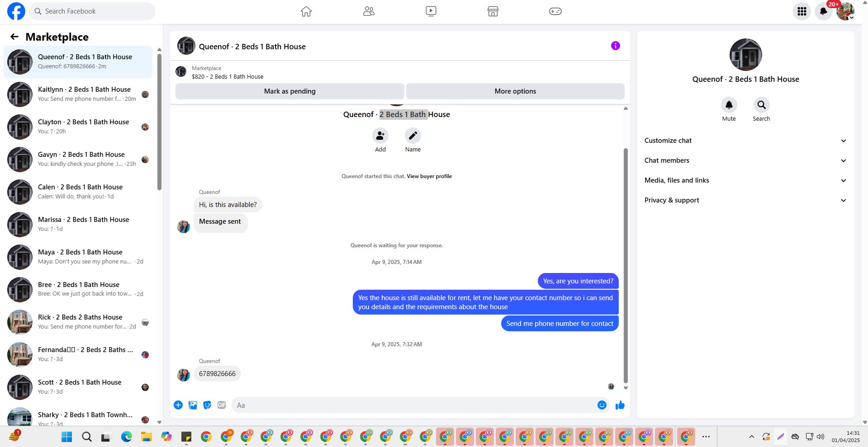
Task: Attach a photo with the image icon
Action: 193,405
